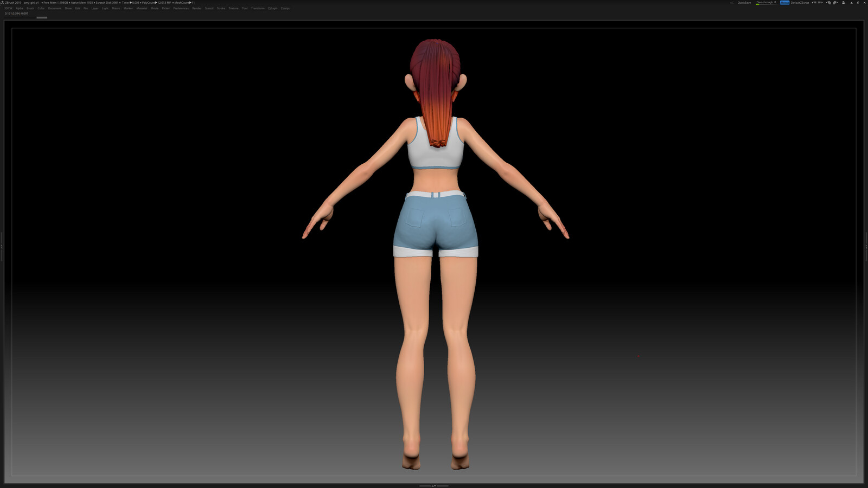Open the Layer menu
The height and width of the screenshot is (488, 868).
(x=95, y=8)
